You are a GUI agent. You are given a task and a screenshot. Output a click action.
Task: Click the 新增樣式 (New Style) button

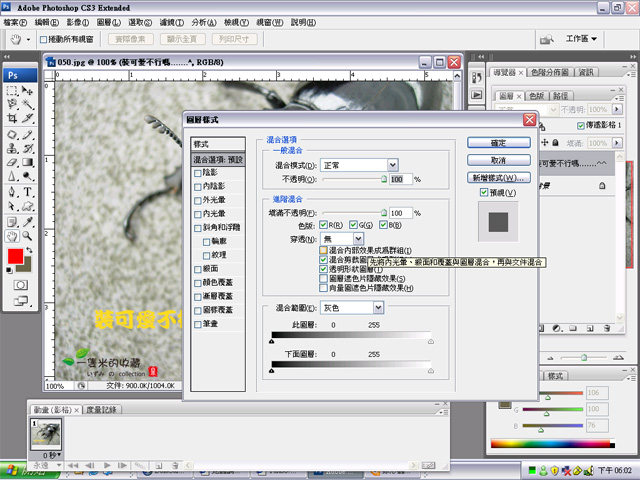[x=498, y=177]
